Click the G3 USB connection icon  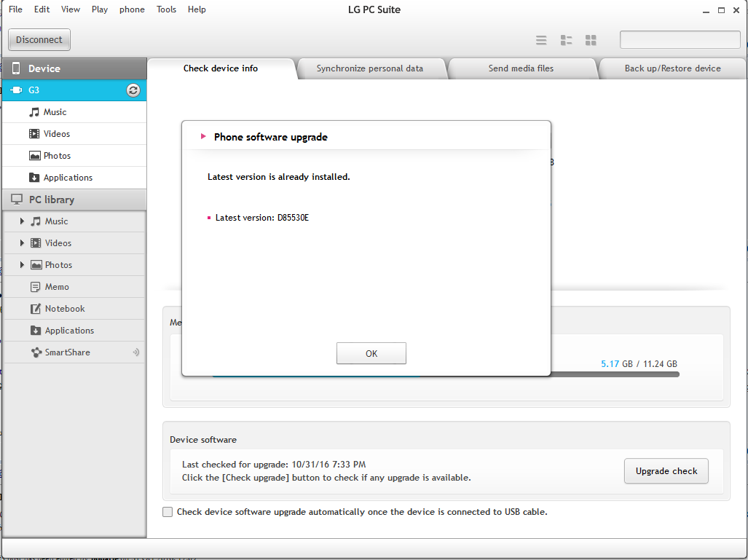pos(16,90)
